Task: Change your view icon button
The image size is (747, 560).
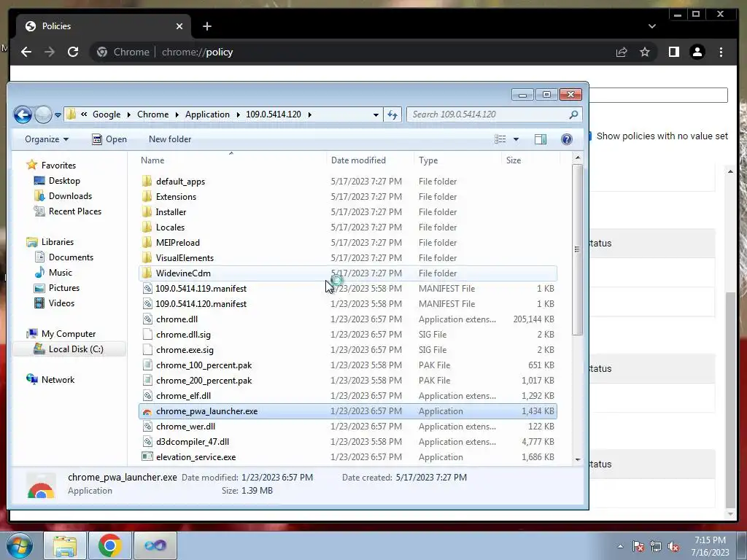Action: [500, 139]
